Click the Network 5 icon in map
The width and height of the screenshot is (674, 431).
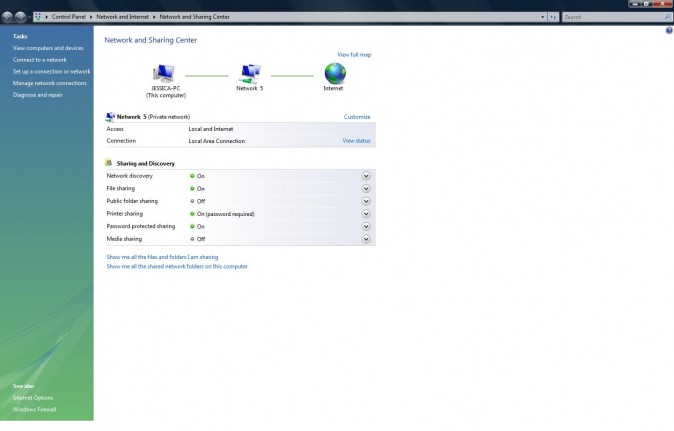250,73
